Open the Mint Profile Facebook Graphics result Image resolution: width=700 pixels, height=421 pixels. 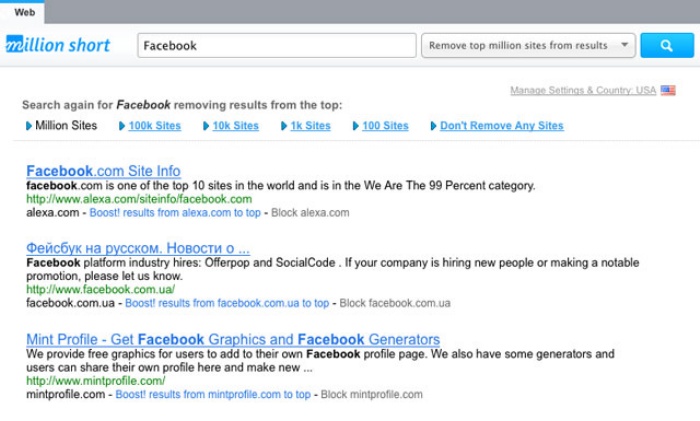pos(233,339)
